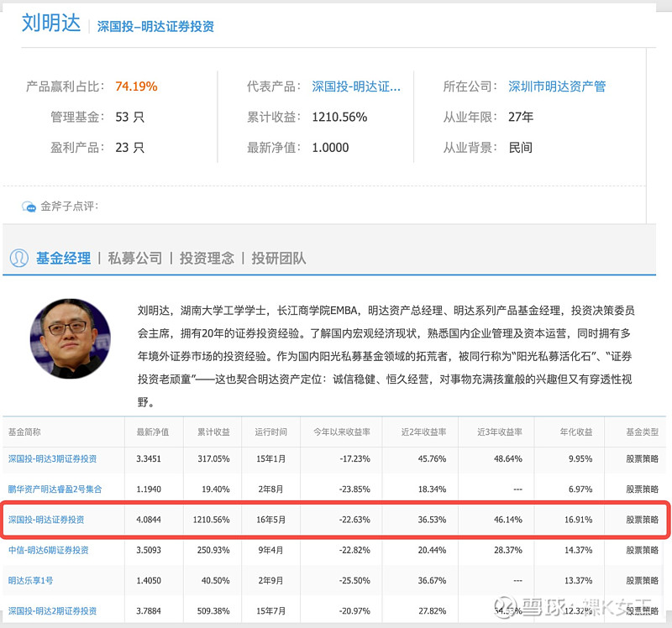Click the person icon next to 基金经理

point(18,259)
